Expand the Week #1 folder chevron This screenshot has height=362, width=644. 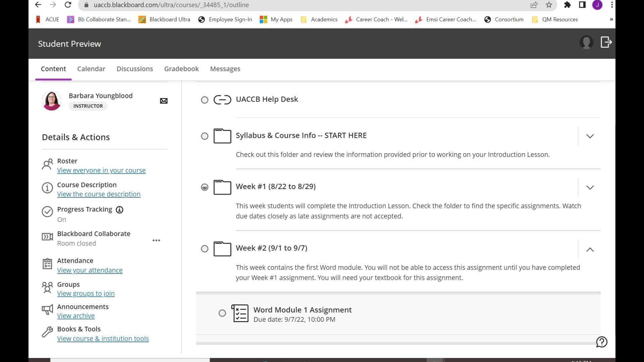[x=590, y=187]
